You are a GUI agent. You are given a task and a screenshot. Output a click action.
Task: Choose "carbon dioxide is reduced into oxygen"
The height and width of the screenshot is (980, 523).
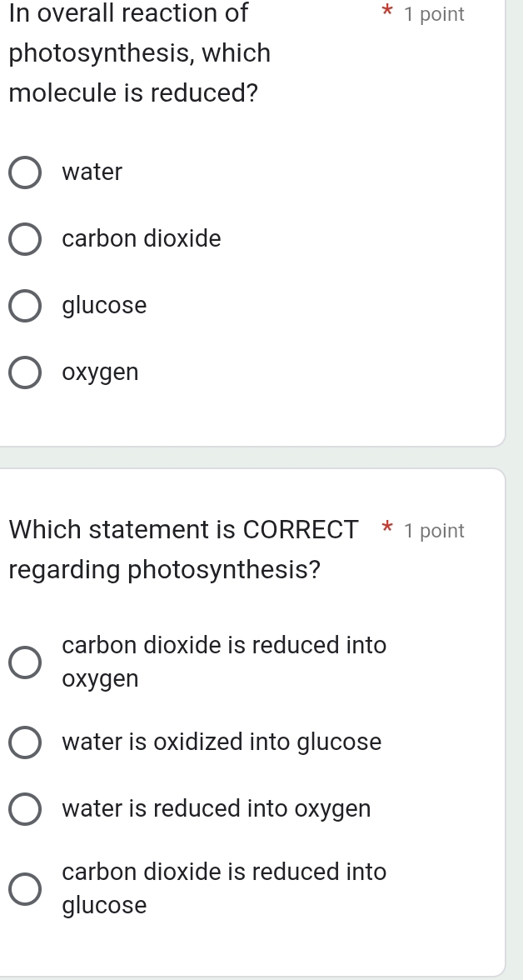click(25, 662)
